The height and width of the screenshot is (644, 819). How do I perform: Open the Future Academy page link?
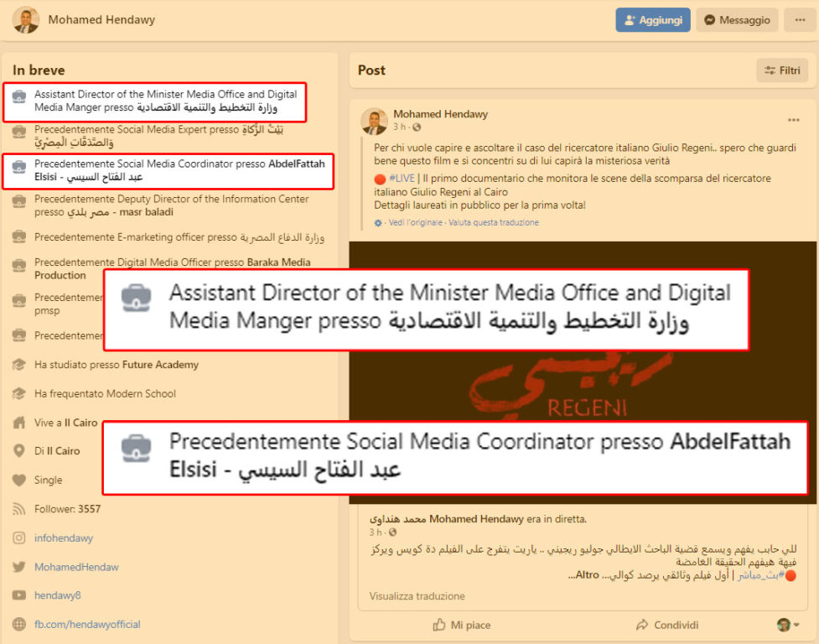pyautogui.click(x=160, y=365)
